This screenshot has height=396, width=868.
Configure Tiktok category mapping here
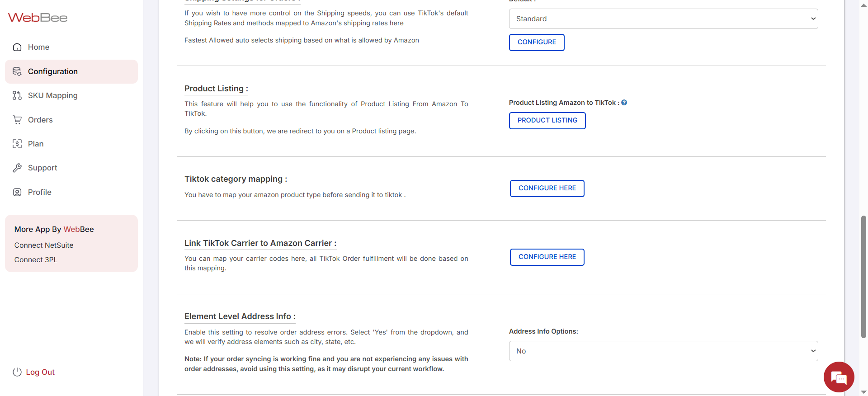pos(547,189)
